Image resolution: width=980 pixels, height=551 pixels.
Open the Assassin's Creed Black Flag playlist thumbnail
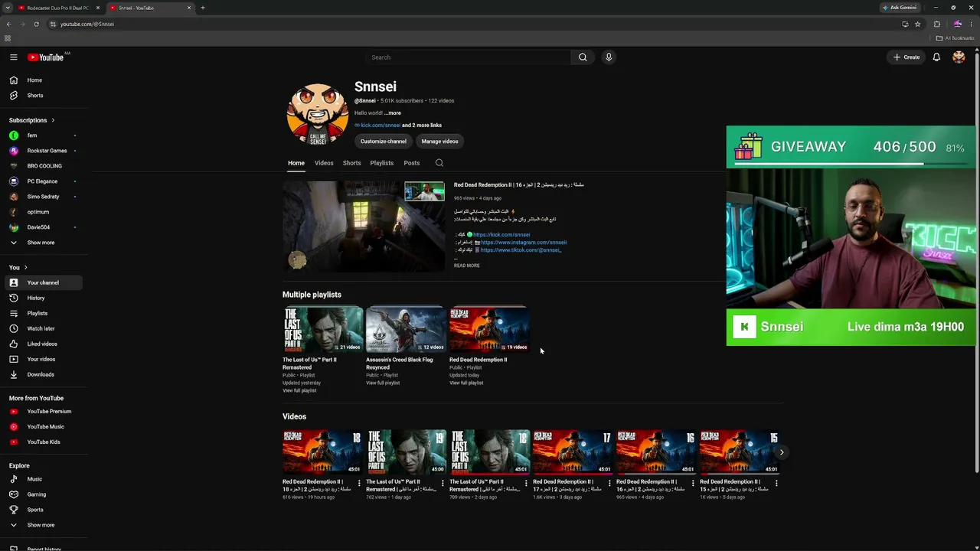coord(405,329)
